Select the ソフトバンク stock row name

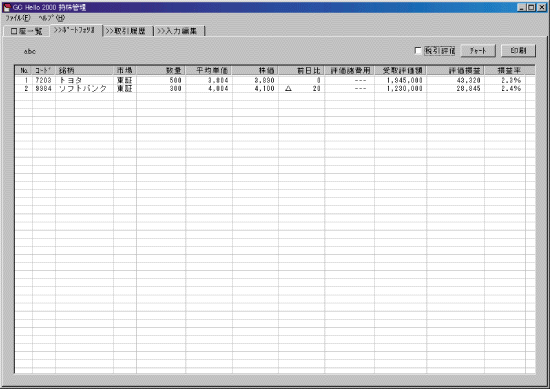[x=82, y=89]
